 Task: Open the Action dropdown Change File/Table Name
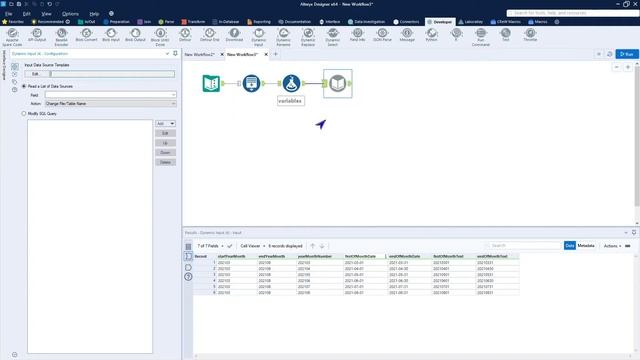pos(111,104)
